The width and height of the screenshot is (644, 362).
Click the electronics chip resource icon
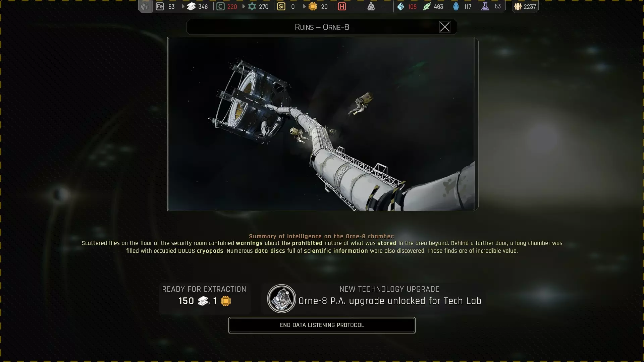click(x=313, y=6)
